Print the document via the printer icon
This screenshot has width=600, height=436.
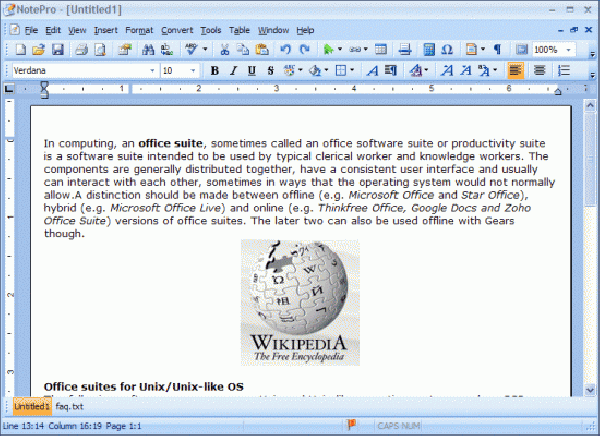coord(82,49)
